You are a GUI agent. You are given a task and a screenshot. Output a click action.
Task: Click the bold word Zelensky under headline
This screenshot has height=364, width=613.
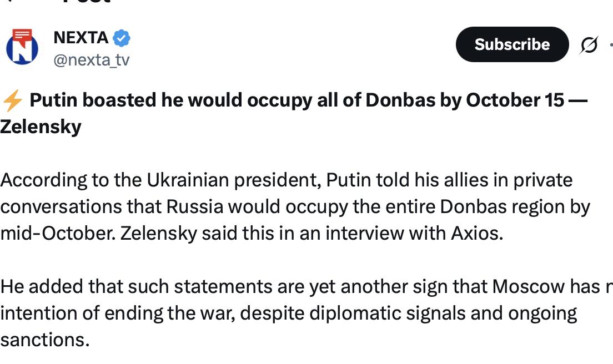coord(41,127)
